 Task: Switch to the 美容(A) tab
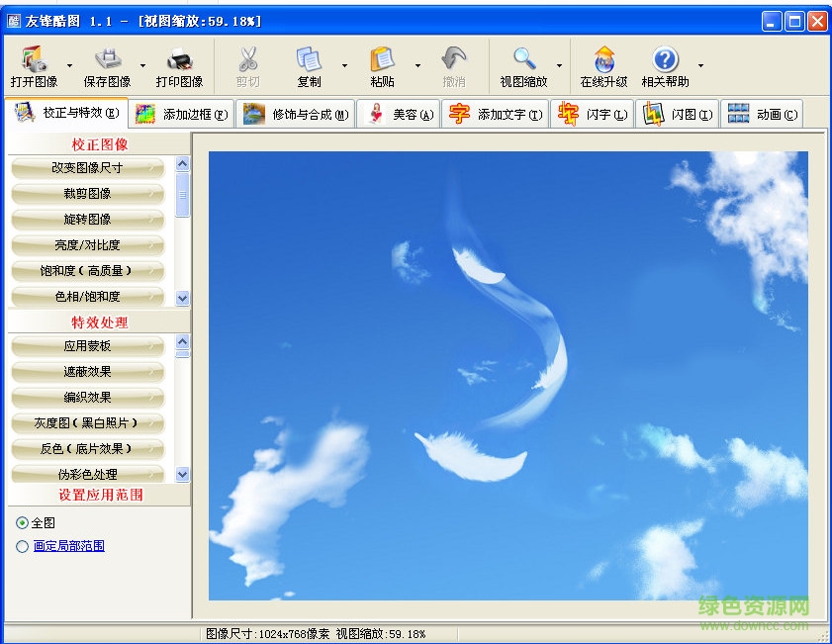(397, 113)
